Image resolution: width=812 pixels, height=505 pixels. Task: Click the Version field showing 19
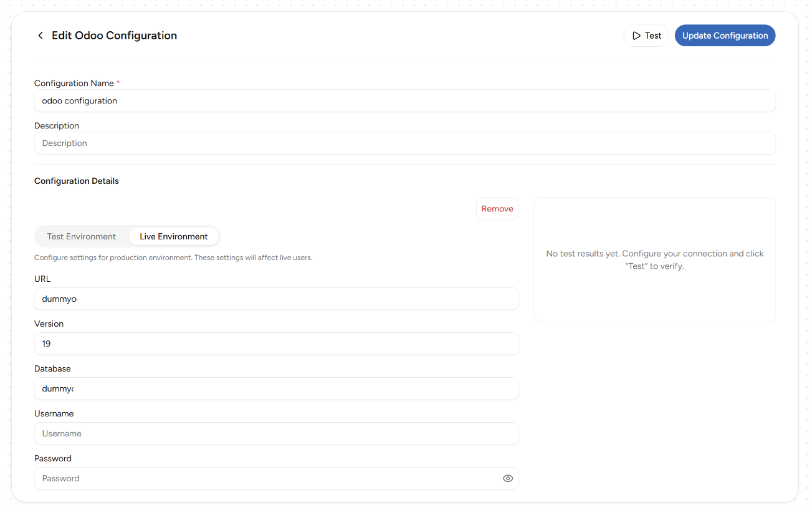point(277,344)
